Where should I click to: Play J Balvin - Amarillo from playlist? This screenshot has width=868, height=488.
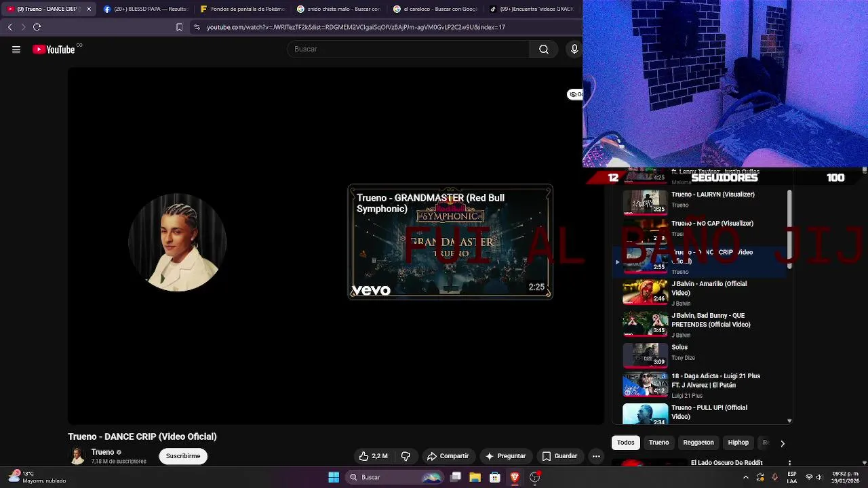point(698,293)
